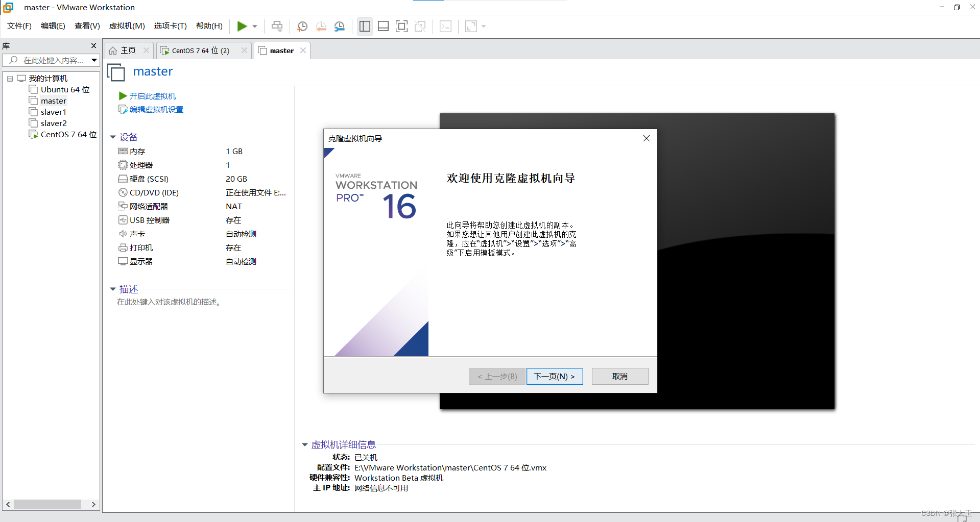Click the 处理器 processor device icon
The width and height of the screenshot is (980, 522).
point(123,165)
